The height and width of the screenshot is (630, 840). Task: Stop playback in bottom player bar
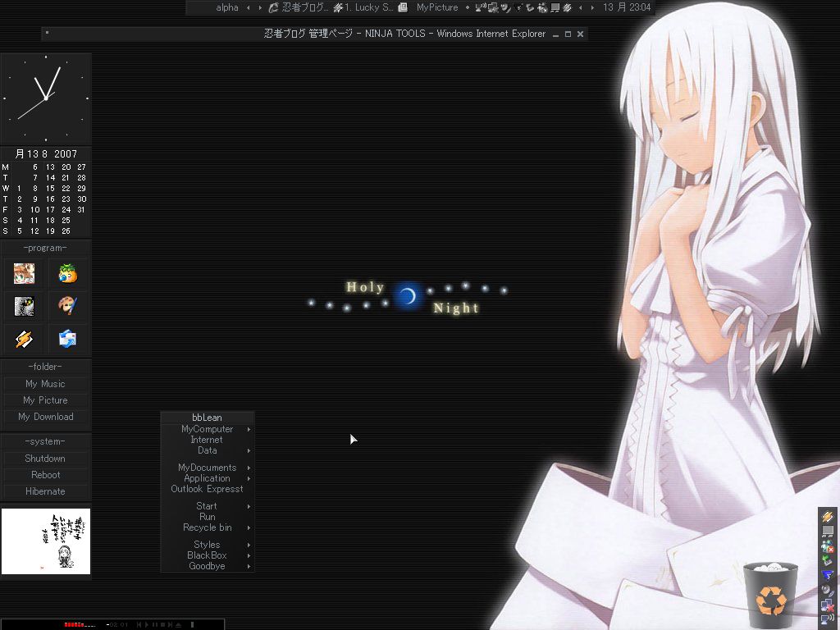tap(162, 624)
